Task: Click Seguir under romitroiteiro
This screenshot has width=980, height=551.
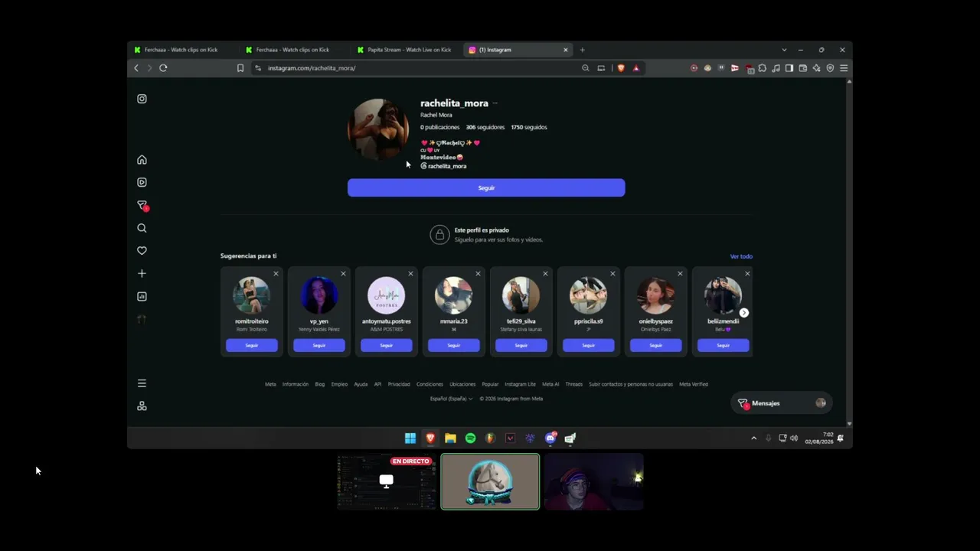Action: point(252,345)
